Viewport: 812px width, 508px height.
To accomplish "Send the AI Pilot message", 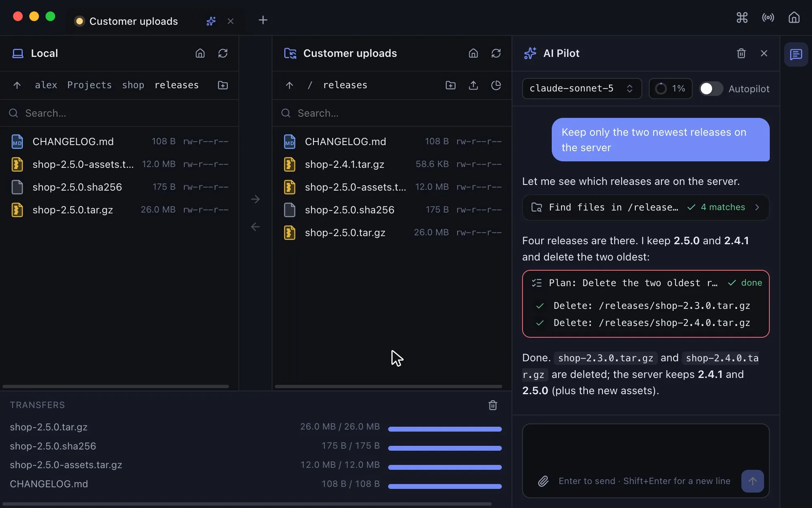I will 752,481.
